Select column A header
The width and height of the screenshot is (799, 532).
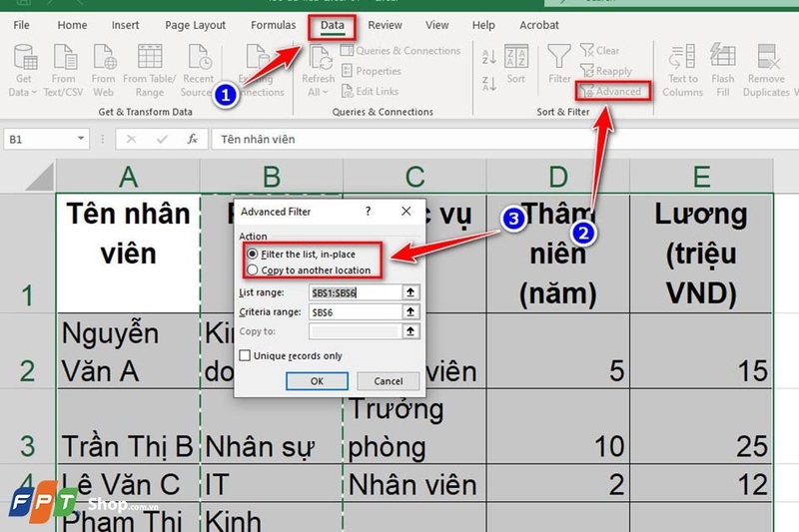click(x=128, y=176)
